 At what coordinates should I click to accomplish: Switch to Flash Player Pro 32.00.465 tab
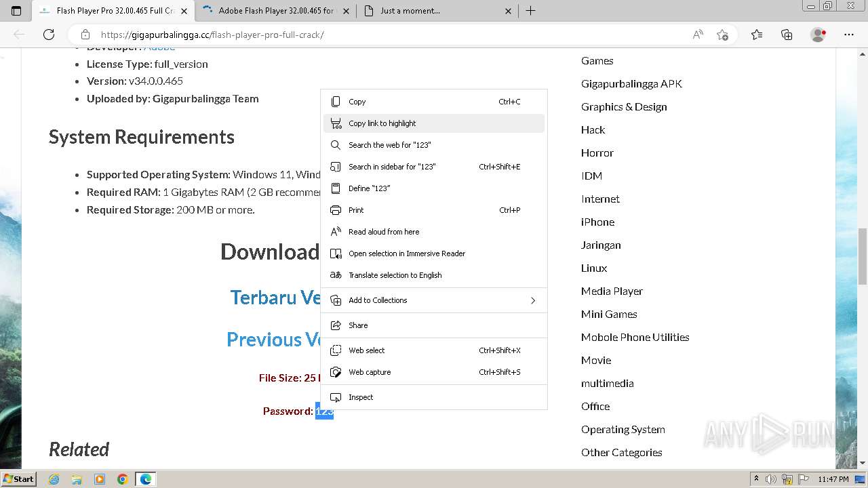[x=114, y=11]
